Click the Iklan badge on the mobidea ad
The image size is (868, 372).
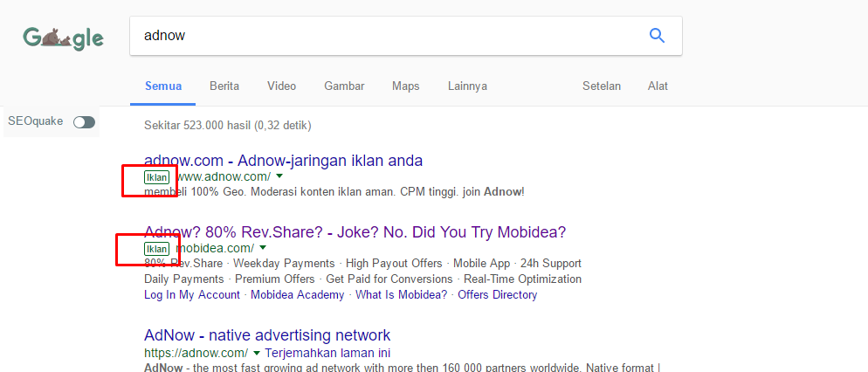click(156, 249)
